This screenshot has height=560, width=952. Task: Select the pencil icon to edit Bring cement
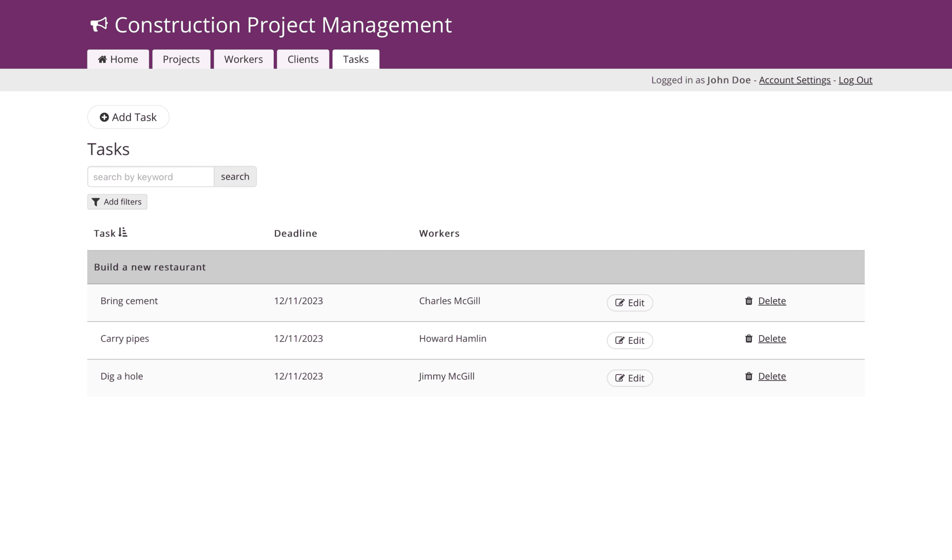[620, 303]
